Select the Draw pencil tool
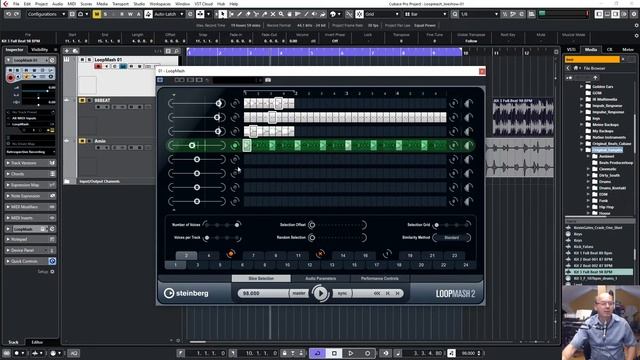 coord(240,14)
